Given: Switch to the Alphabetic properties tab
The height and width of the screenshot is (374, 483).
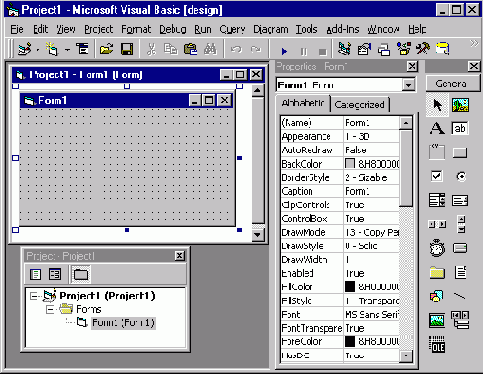Looking at the screenshot, I should tap(303, 103).
